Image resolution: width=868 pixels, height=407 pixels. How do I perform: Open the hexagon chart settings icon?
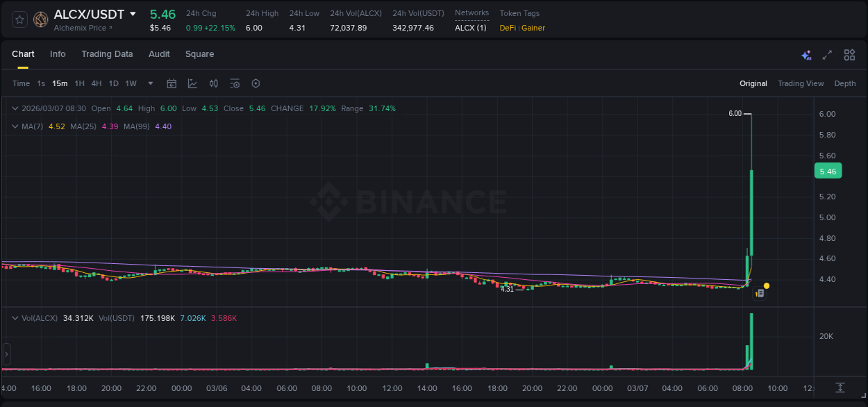[256, 83]
